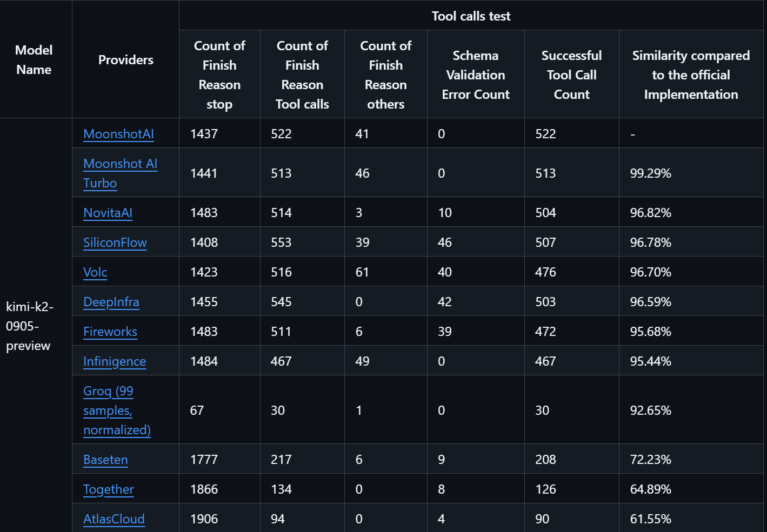Image resolution: width=767 pixels, height=532 pixels.
Task: Click the 'Providers' column header
Action: 125,60
